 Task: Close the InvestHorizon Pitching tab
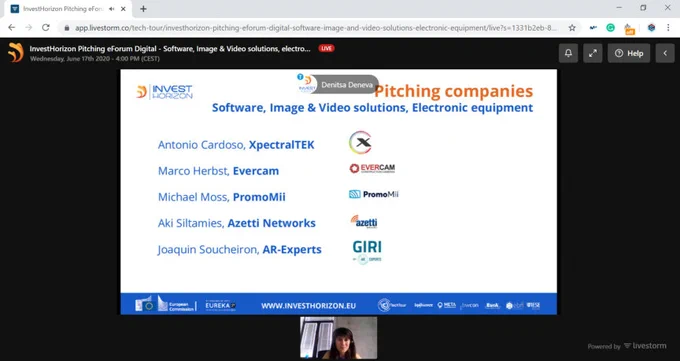(x=124, y=9)
